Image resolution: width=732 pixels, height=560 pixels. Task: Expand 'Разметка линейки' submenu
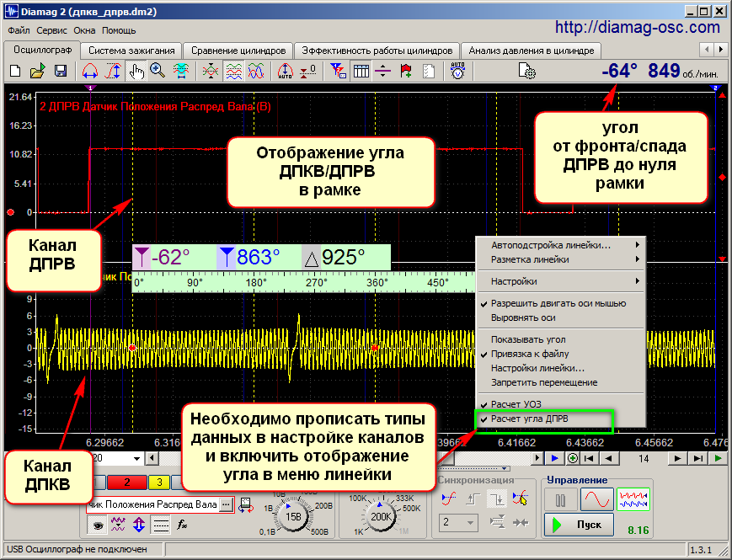point(560,259)
